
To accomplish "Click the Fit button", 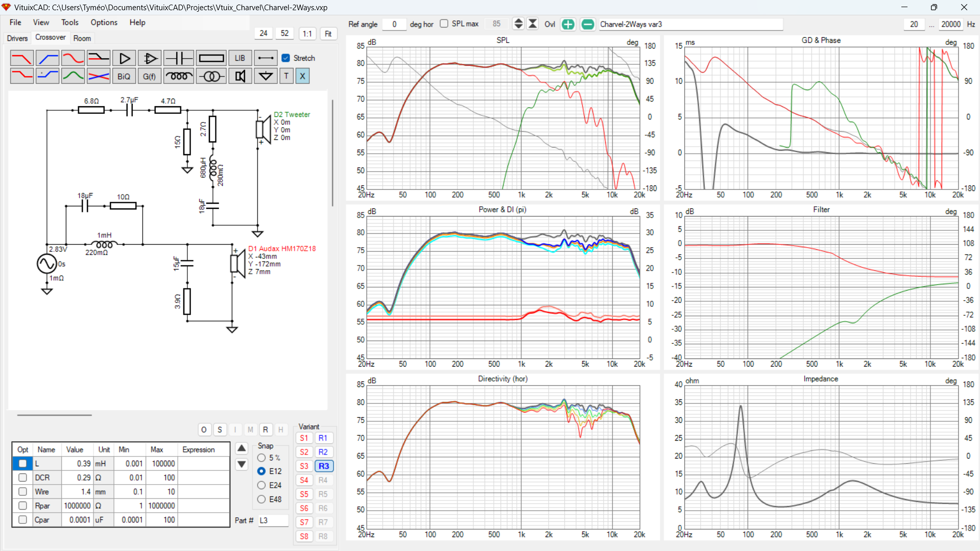I will point(328,34).
